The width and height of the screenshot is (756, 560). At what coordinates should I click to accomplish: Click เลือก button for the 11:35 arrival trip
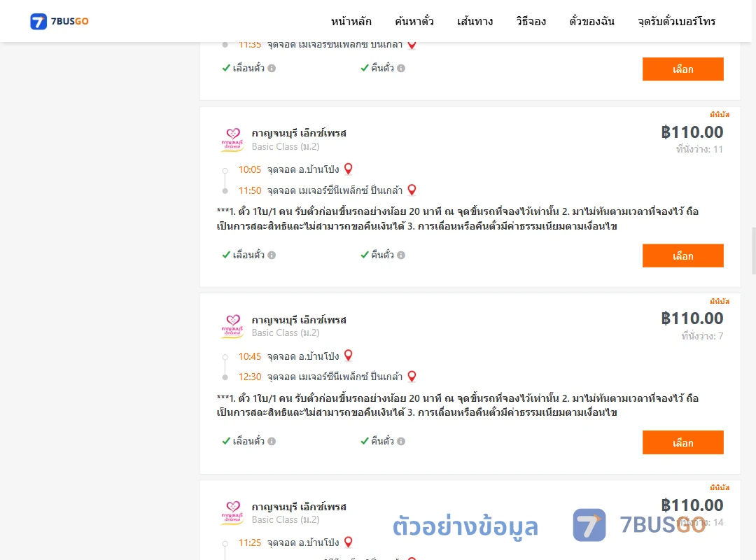pos(682,69)
